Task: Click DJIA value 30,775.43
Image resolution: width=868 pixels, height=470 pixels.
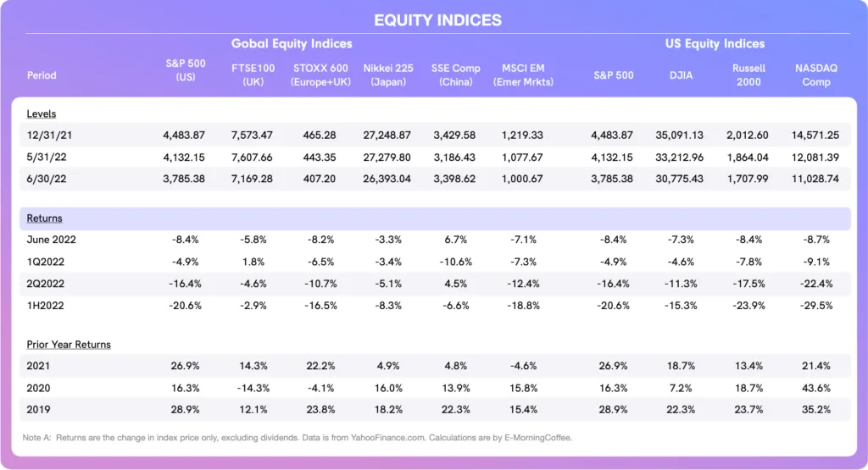Action: 679,179
